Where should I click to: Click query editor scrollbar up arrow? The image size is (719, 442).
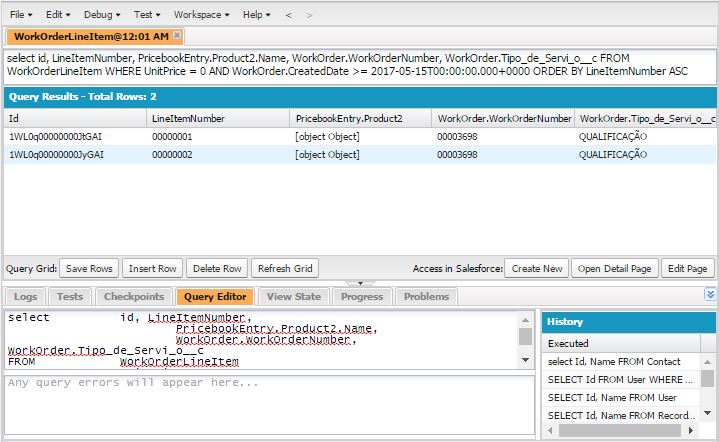[525, 319]
